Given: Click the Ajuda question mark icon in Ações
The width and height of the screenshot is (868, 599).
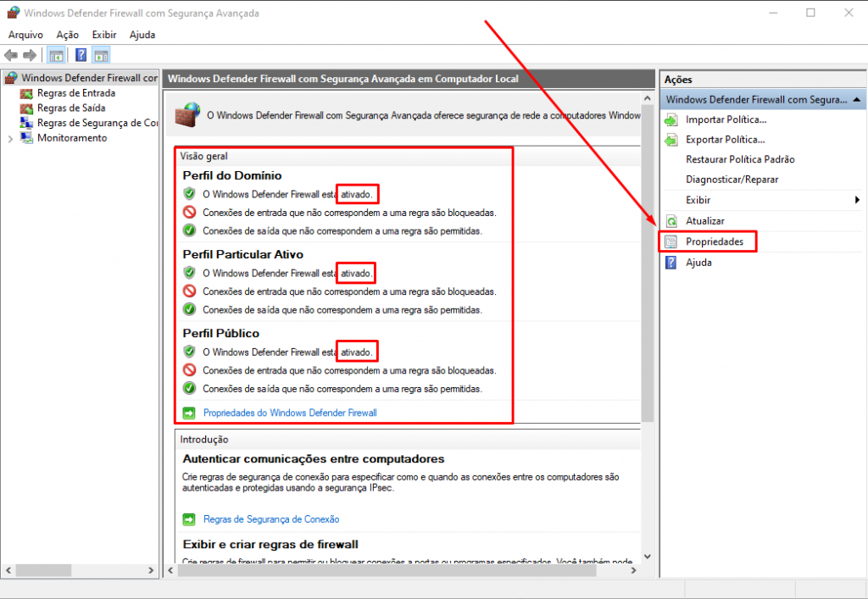Looking at the screenshot, I should pos(671,263).
